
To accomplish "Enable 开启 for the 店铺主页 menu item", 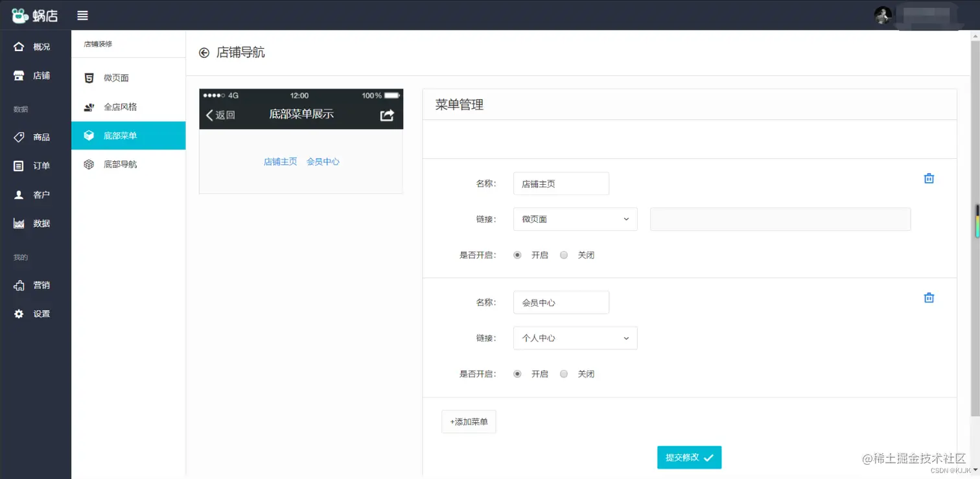I will 517,255.
